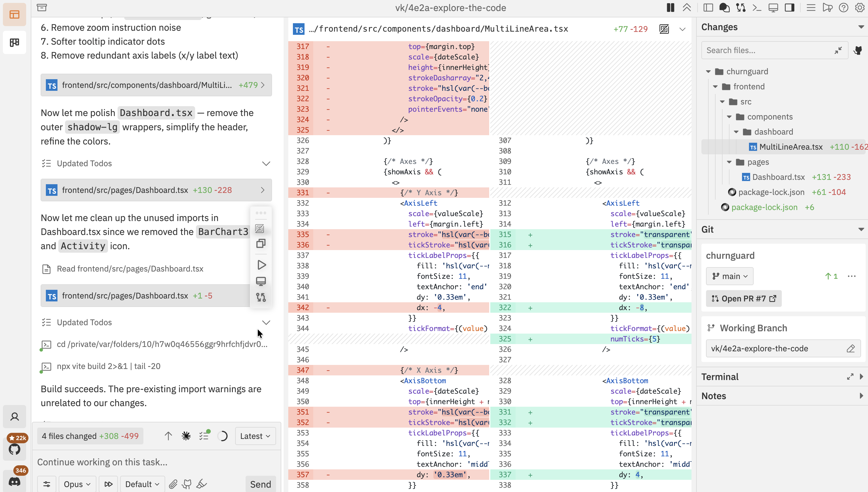Copy code using the floating copy icon

pos(260,243)
